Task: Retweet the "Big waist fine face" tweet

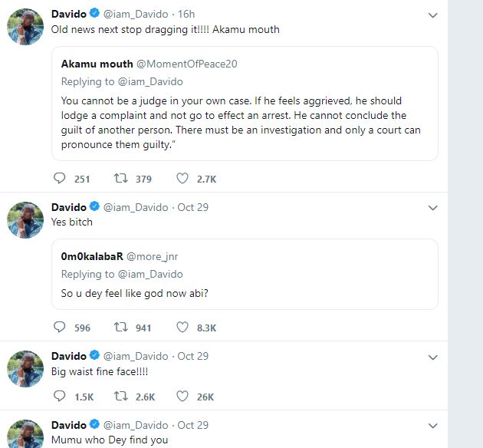Action: click(x=120, y=397)
